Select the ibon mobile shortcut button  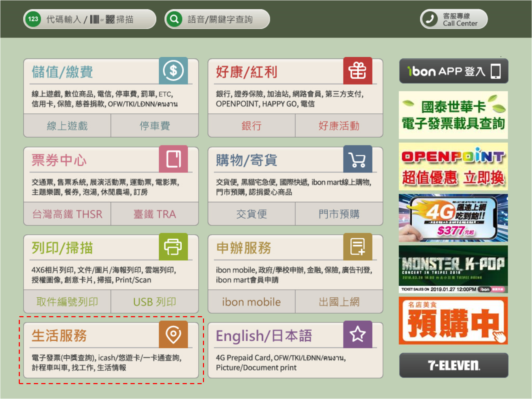[251, 302]
